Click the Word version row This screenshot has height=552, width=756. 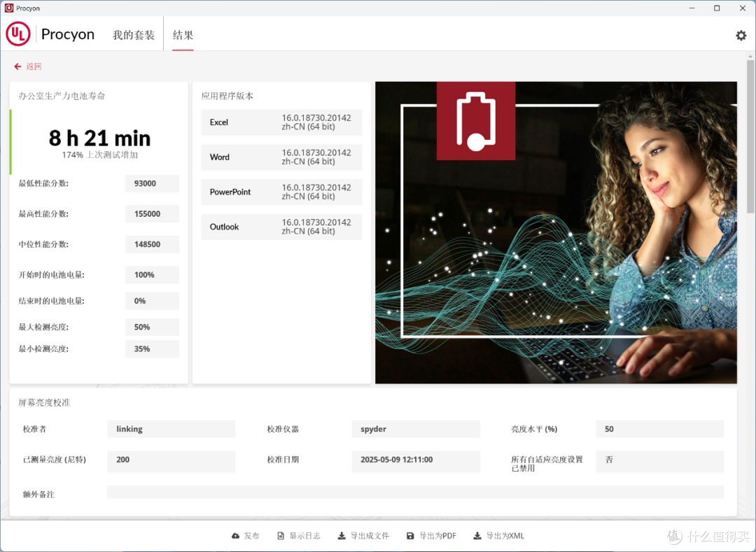pyautogui.click(x=281, y=157)
